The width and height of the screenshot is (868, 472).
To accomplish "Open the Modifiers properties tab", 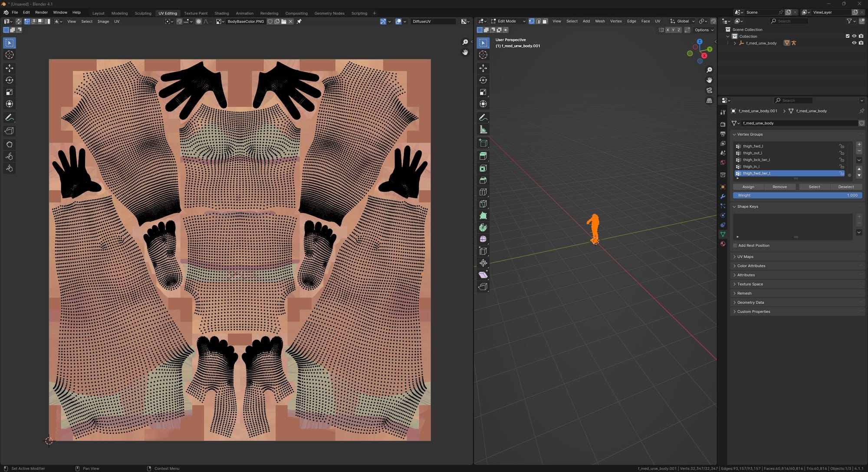I will (723, 197).
